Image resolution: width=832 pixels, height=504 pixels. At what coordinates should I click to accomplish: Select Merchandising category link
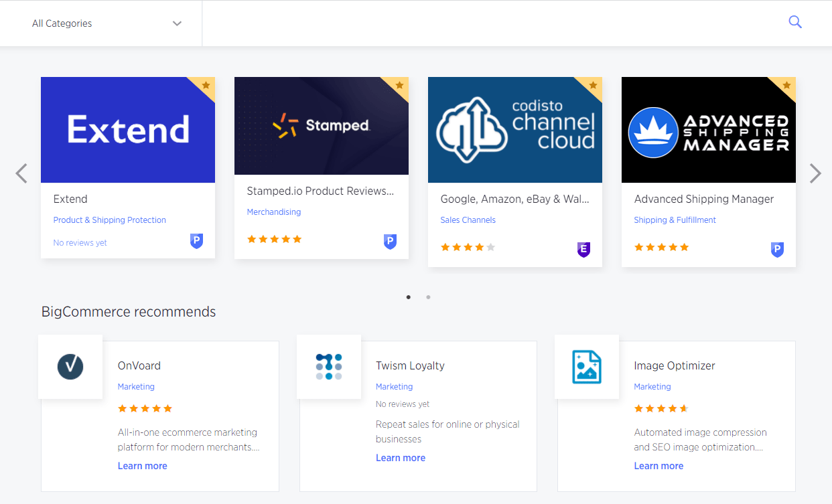point(274,212)
